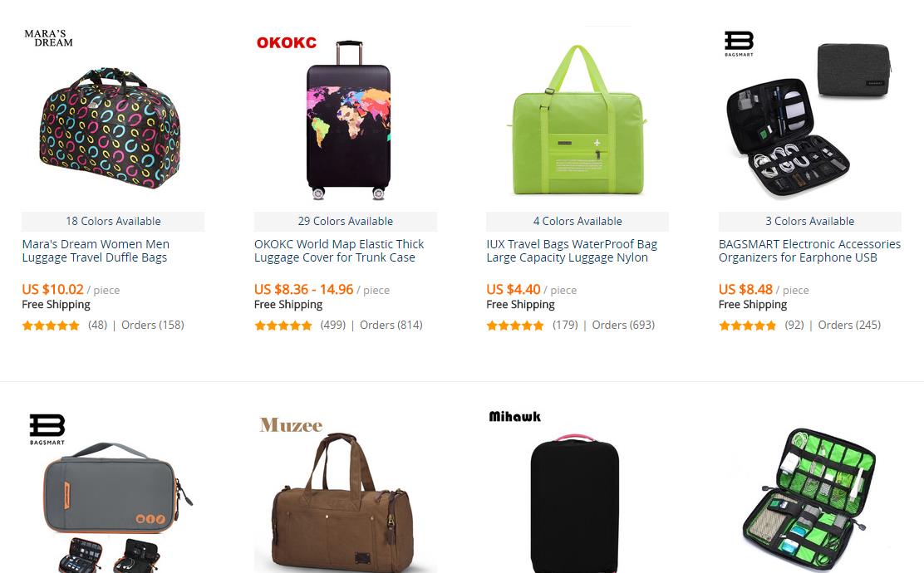Open Mara's Dream Women Men Luggage title link
The width and height of the screenshot is (924, 573).
pyautogui.click(x=96, y=251)
